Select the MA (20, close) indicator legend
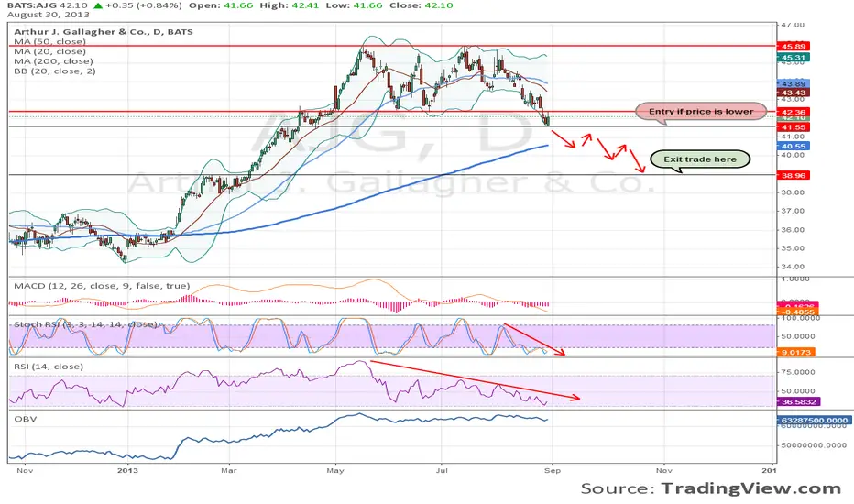Screen dimensions: 854x504 pos(49,51)
